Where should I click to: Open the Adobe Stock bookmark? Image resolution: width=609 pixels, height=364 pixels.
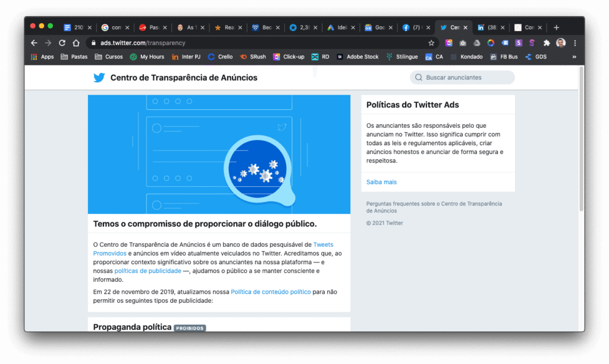pos(357,57)
